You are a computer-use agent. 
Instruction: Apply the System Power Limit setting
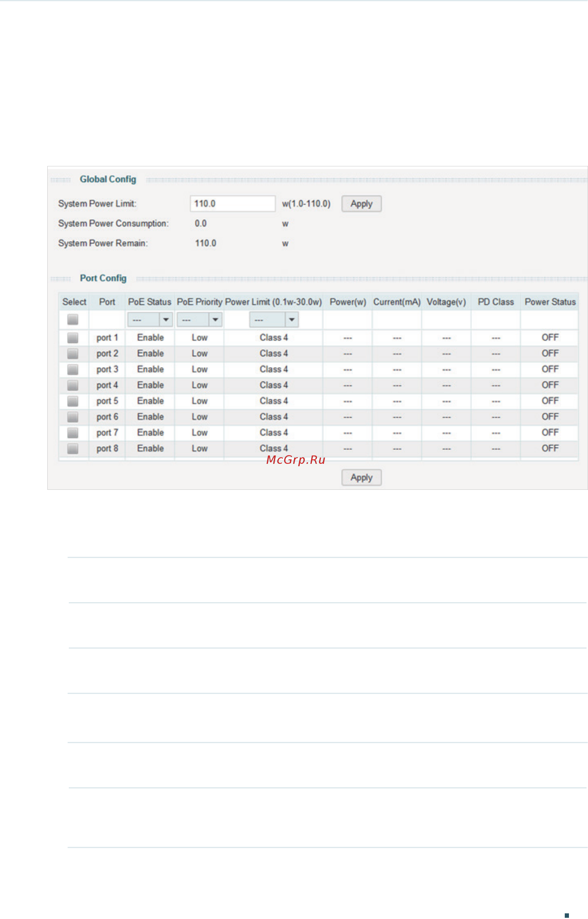[x=361, y=204]
